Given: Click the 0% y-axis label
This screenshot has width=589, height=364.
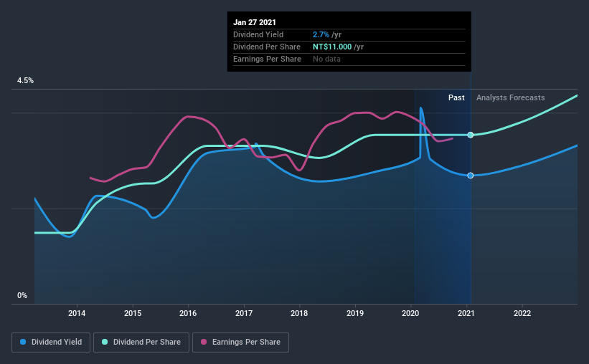Looking at the screenshot, I should [22, 296].
